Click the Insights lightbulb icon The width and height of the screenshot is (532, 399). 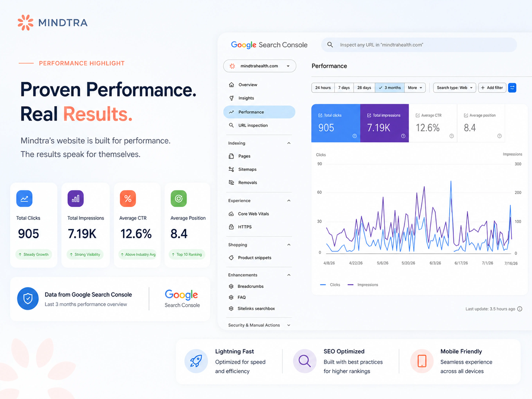[231, 98]
